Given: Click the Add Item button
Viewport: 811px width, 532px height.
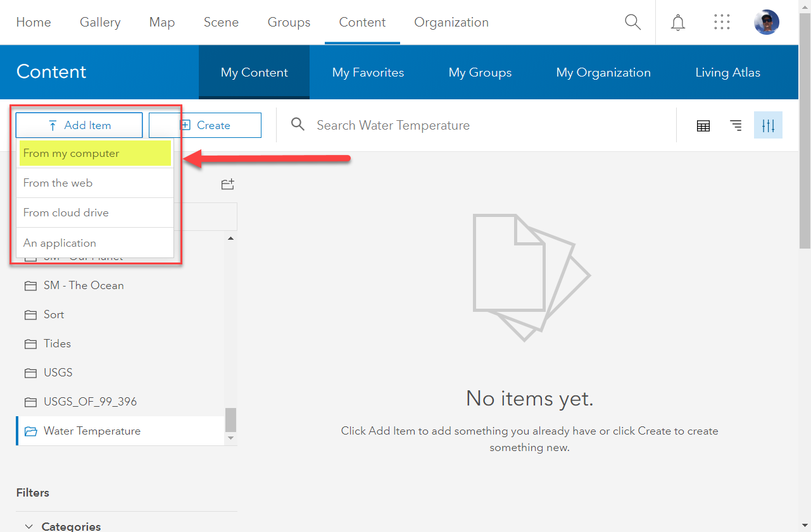Looking at the screenshot, I should 79,125.
